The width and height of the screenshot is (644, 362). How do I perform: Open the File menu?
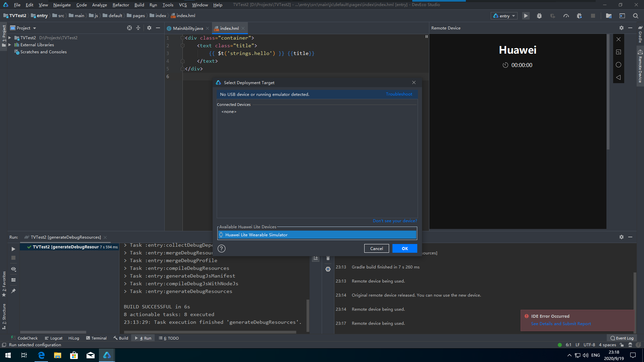pos(17,5)
